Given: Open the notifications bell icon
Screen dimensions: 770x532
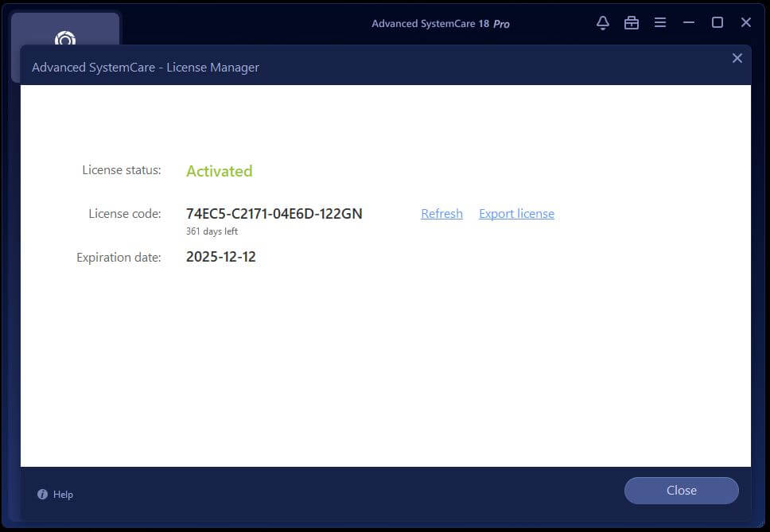Looking at the screenshot, I should 602,22.
